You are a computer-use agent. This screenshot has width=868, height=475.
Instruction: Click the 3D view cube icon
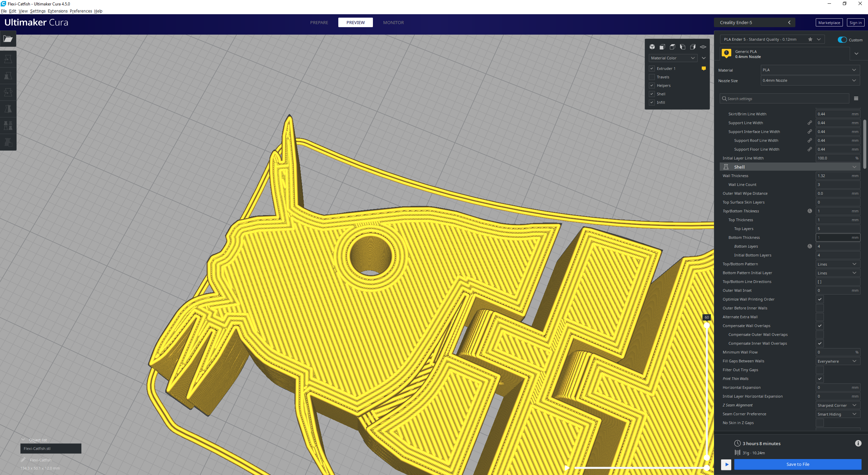coord(652,47)
